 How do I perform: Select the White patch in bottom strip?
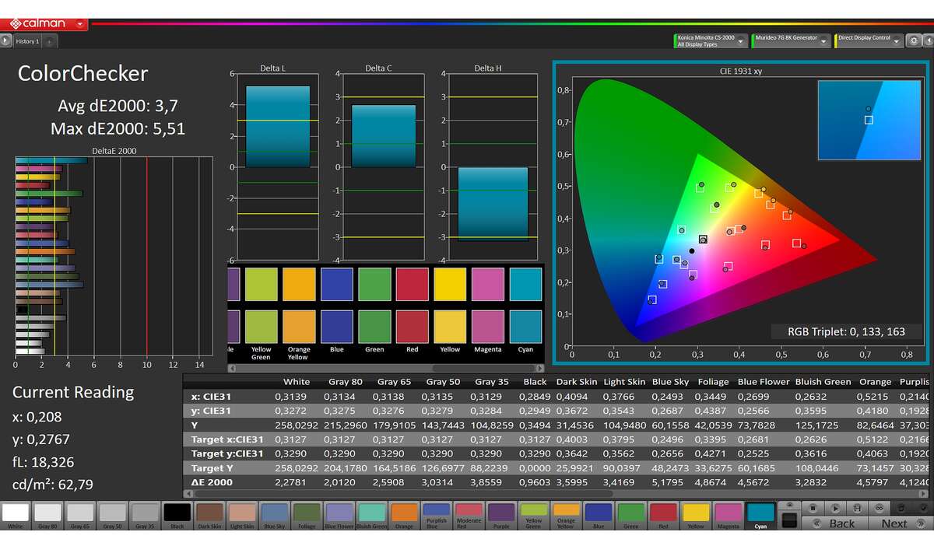(x=16, y=513)
